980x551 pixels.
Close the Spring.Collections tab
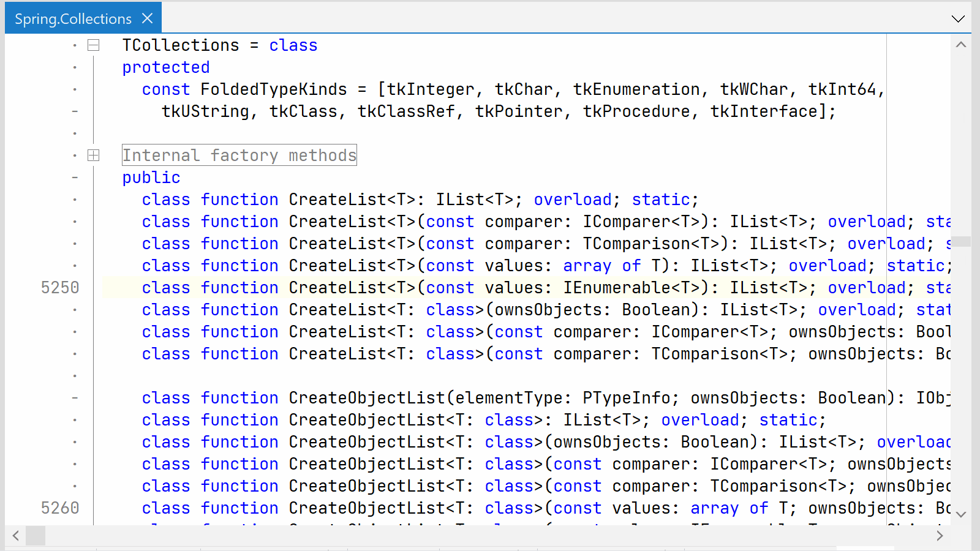pos(147,18)
